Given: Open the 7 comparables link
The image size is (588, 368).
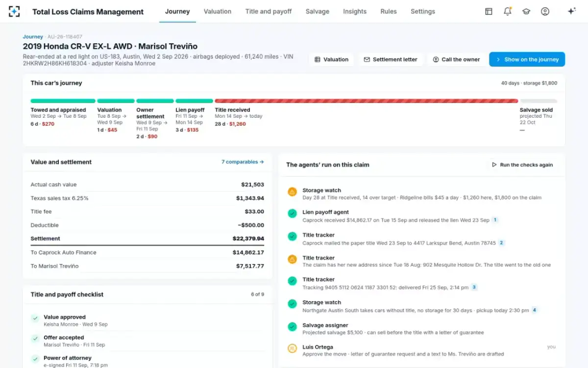Looking at the screenshot, I should click(x=243, y=162).
